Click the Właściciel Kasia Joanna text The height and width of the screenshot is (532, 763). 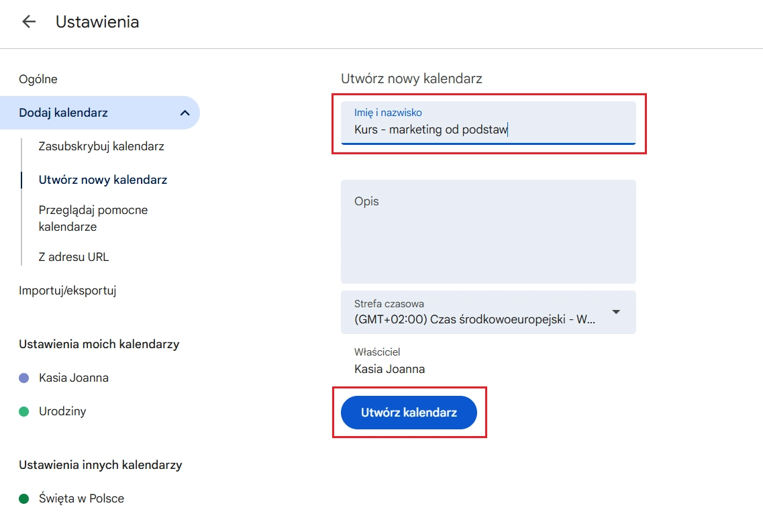(389, 361)
